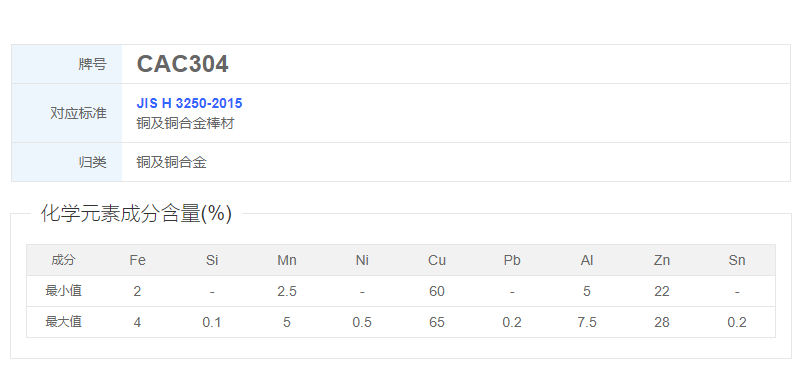This screenshot has height=385, width=800.
Task: Click the 归类 row label
Action: click(92, 163)
